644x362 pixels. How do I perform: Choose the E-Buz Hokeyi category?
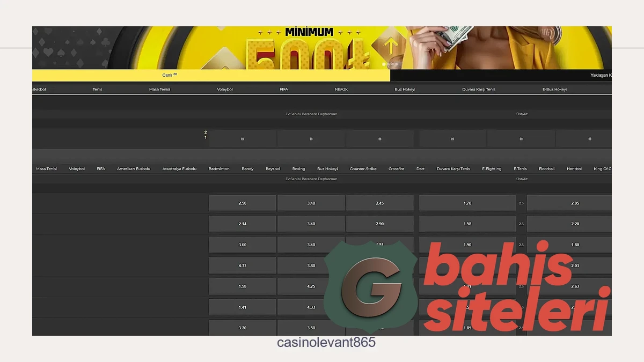point(554,90)
